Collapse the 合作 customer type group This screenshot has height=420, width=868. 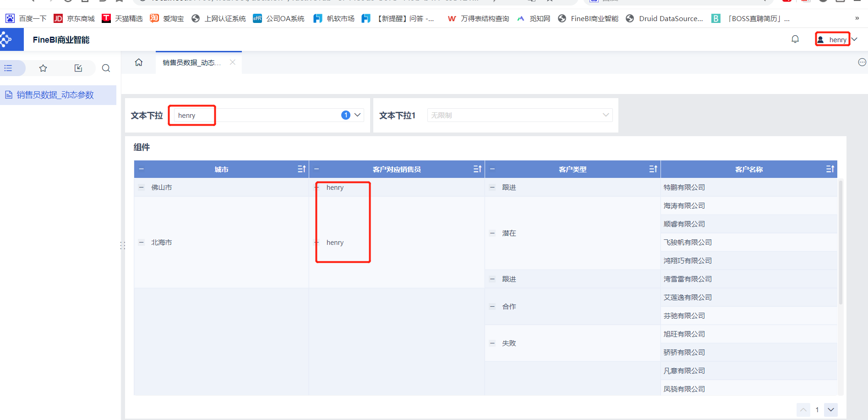(492, 306)
